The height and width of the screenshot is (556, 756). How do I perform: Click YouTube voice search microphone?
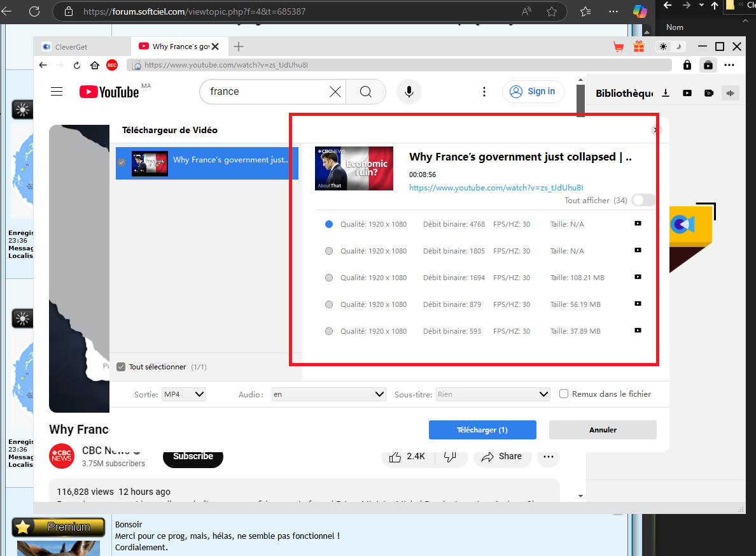click(x=409, y=92)
